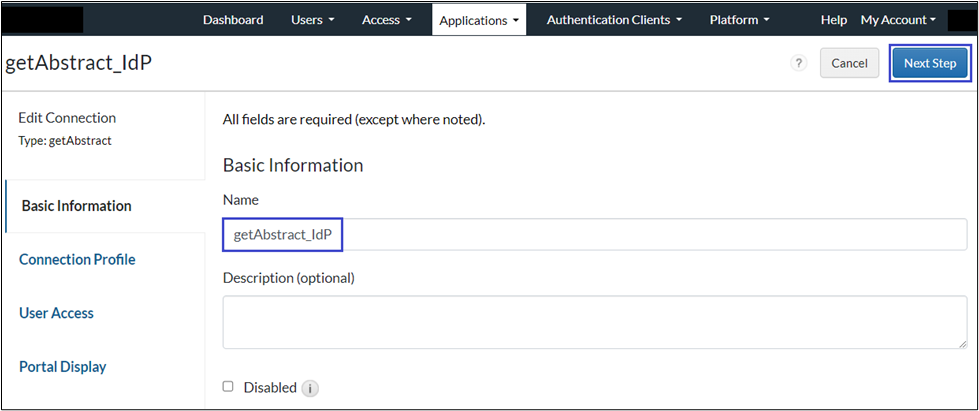Expand the My Account menu
Screen dimensions: 979x411
click(898, 19)
